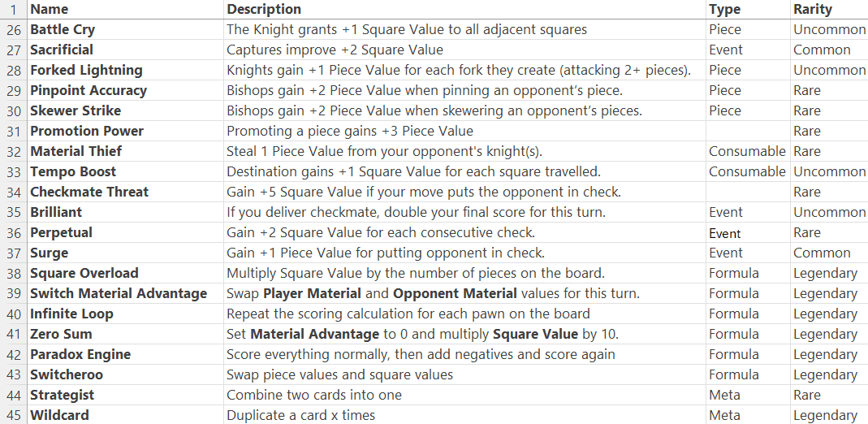Select the Common rarity cell for Surge

[x=822, y=253]
